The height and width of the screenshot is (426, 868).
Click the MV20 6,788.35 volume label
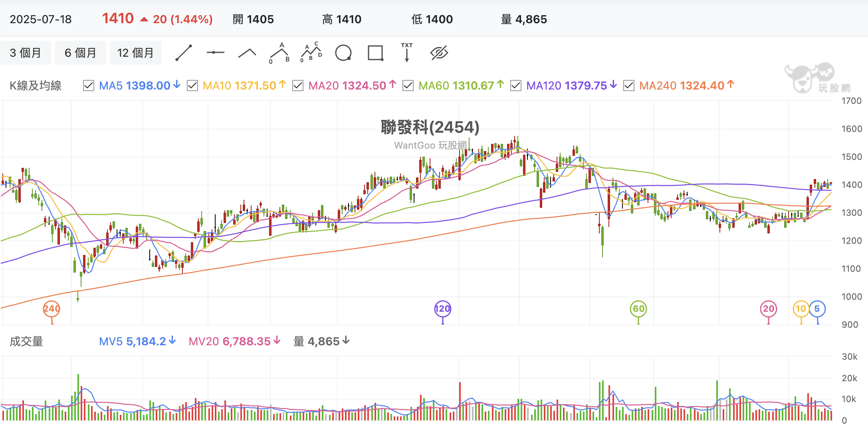pos(235,341)
